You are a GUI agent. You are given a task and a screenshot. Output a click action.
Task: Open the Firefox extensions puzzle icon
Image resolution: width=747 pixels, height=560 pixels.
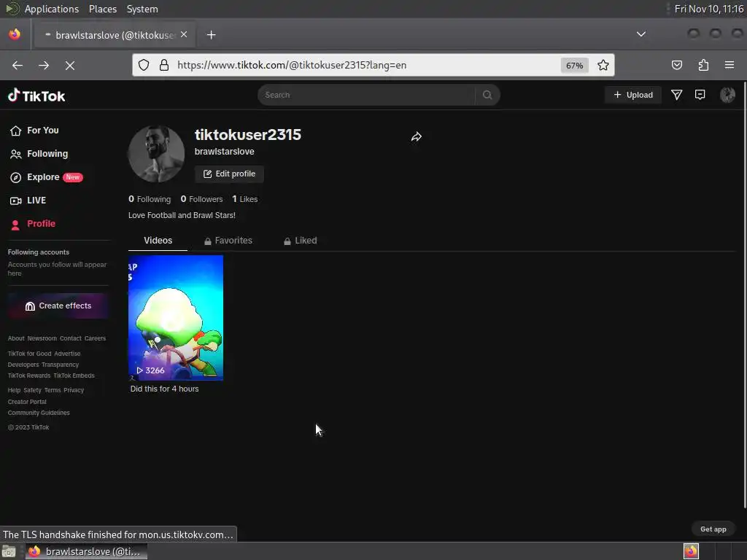coord(703,65)
